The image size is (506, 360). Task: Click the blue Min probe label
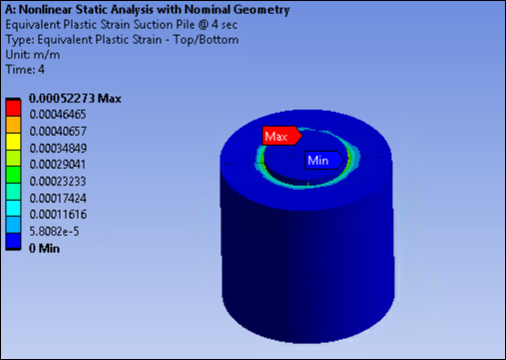tap(324, 160)
